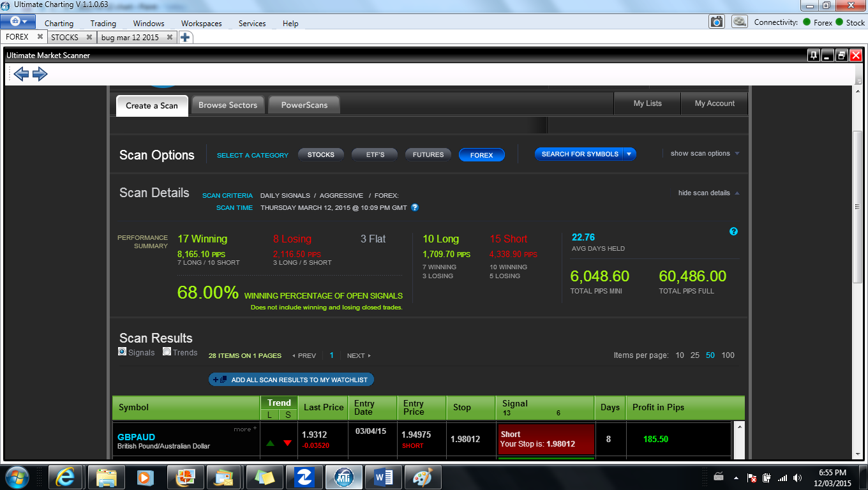Screen dimensions: 868x490
Task: Click the volume speaker tray icon
Action: click(797, 478)
